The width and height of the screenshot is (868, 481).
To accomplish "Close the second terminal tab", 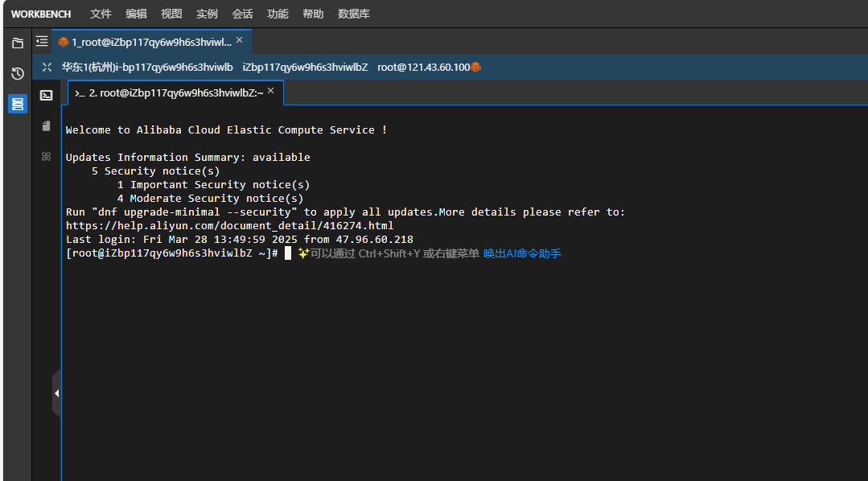I will (270, 91).
